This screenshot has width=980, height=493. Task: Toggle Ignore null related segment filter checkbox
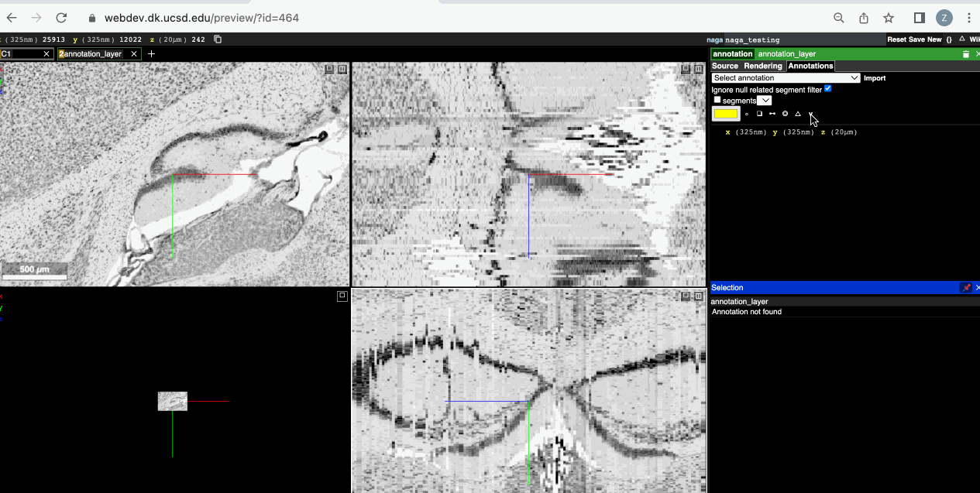828,89
